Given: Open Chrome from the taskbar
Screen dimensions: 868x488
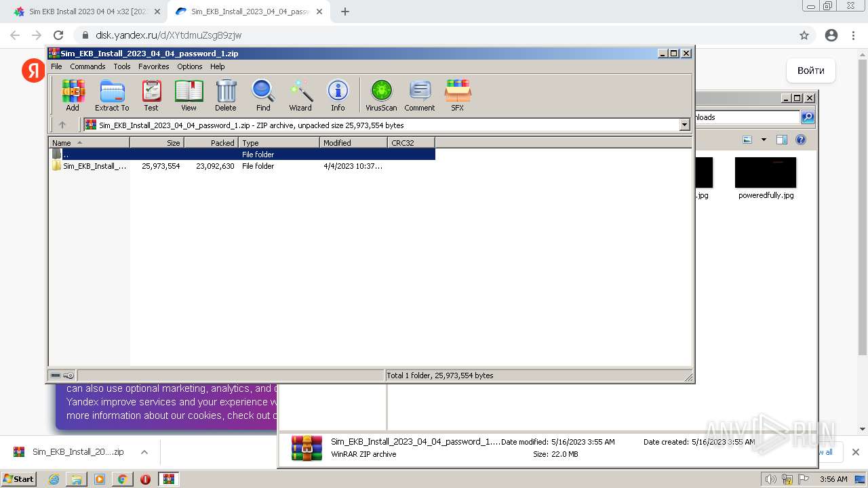Looking at the screenshot, I should pyautogui.click(x=122, y=479).
